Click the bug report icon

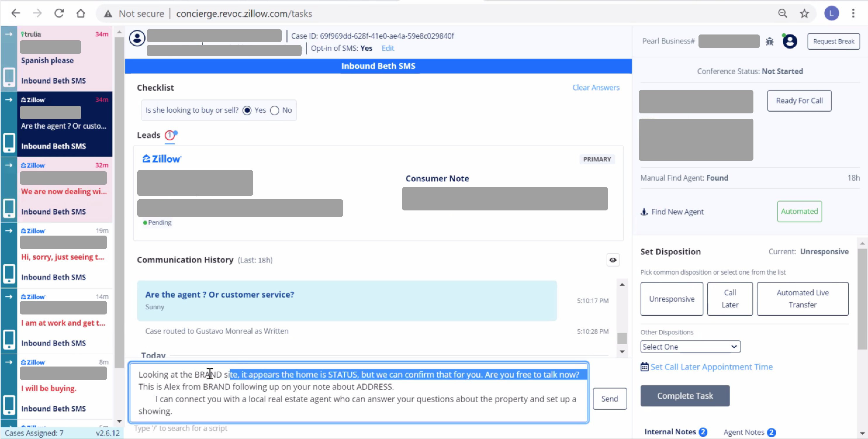pyautogui.click(x=770, y=42)
